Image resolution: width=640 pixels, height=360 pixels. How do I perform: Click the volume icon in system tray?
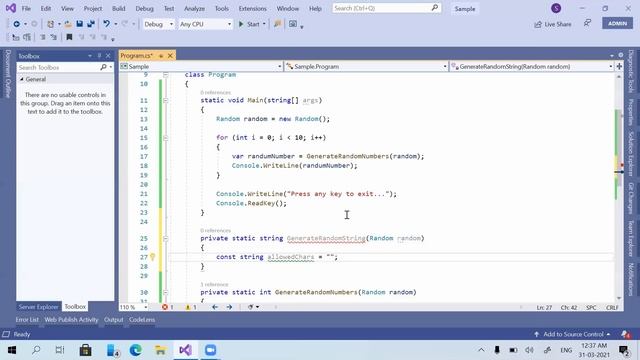click(x=529, y=350)
